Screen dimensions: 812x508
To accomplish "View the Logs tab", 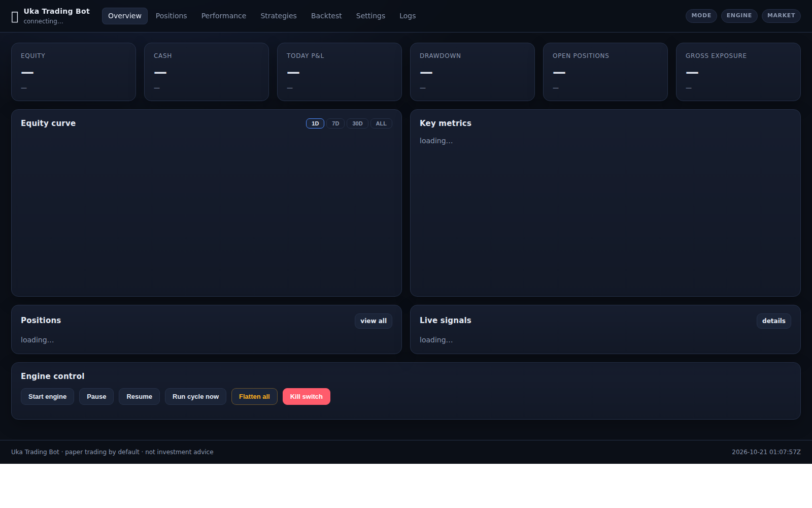I will click(408, 16).
